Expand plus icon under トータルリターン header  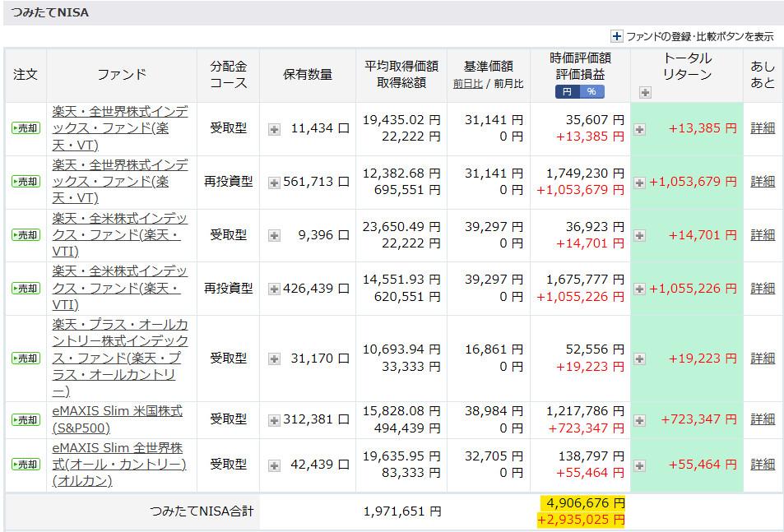[x=644, y=92]
